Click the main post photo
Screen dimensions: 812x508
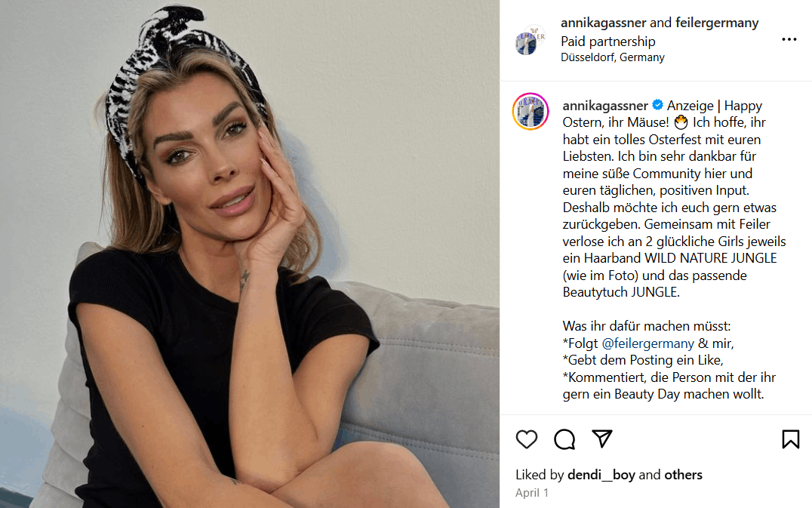point(250,254)
